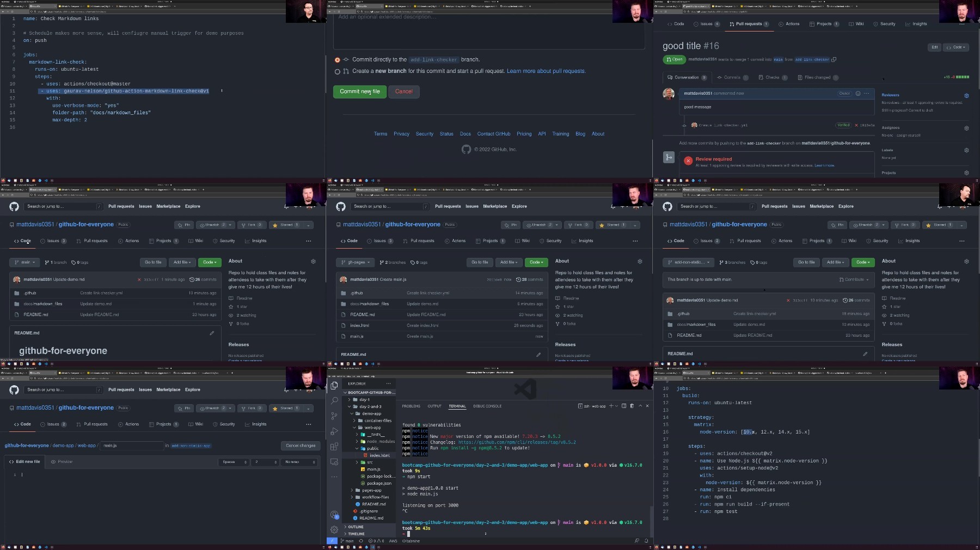The image size is (980, 550).
Task: Open the add-non-static branch dropdown
Action: click(688, 262)
